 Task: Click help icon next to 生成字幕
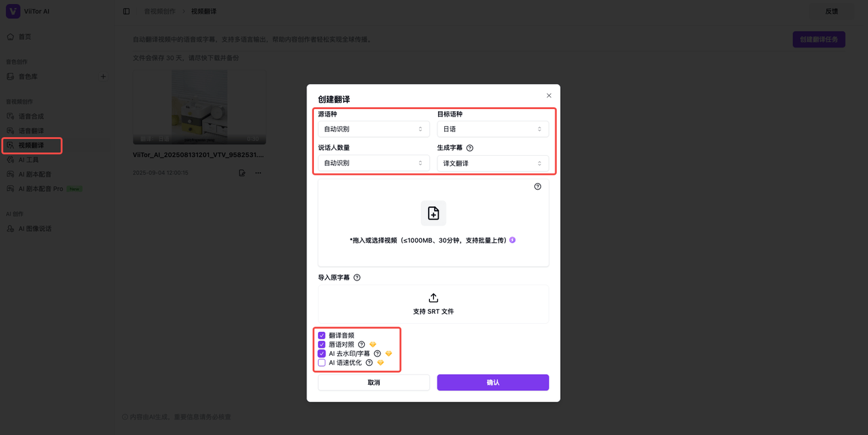[x=470, y=148]
